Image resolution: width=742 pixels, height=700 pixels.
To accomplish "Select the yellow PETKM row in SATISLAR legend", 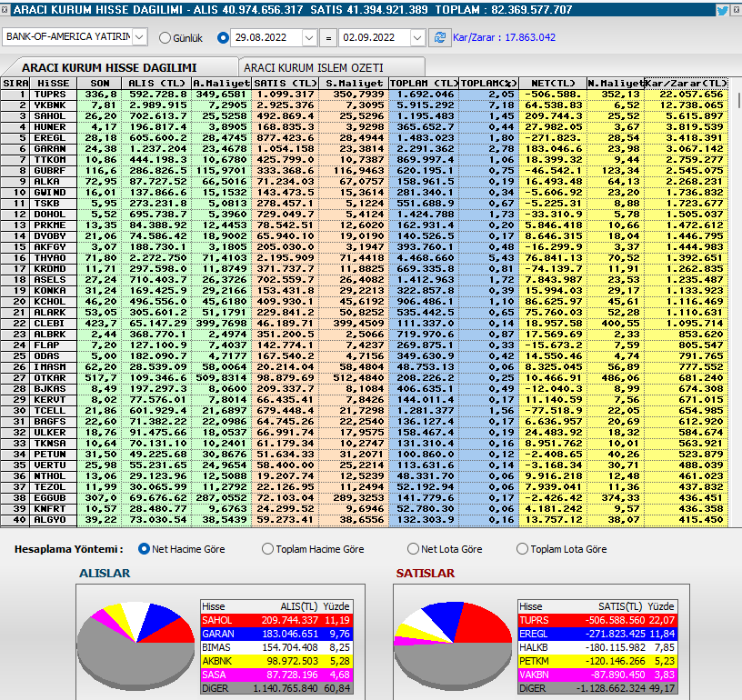I will tap(597, 661).
